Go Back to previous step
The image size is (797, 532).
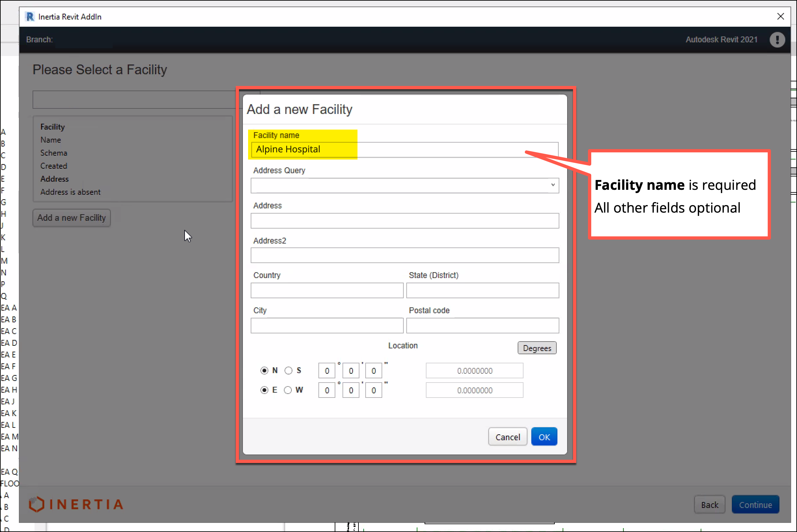click(x=709, y=505)
